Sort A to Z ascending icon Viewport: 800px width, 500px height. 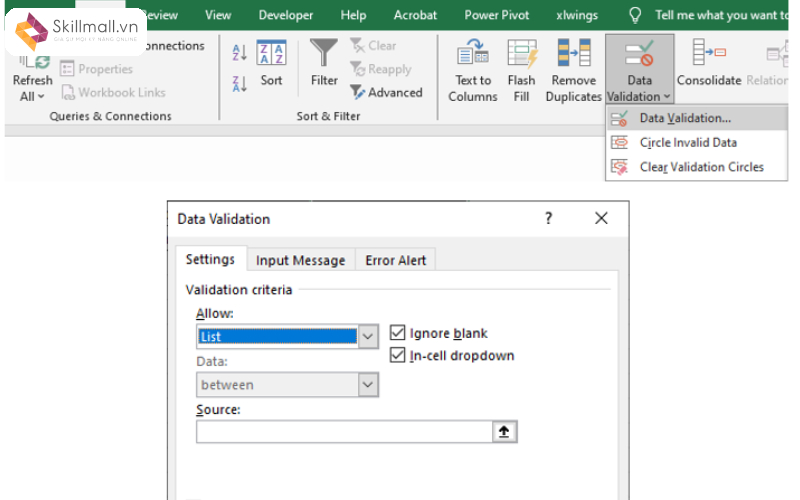click(239, 53)
